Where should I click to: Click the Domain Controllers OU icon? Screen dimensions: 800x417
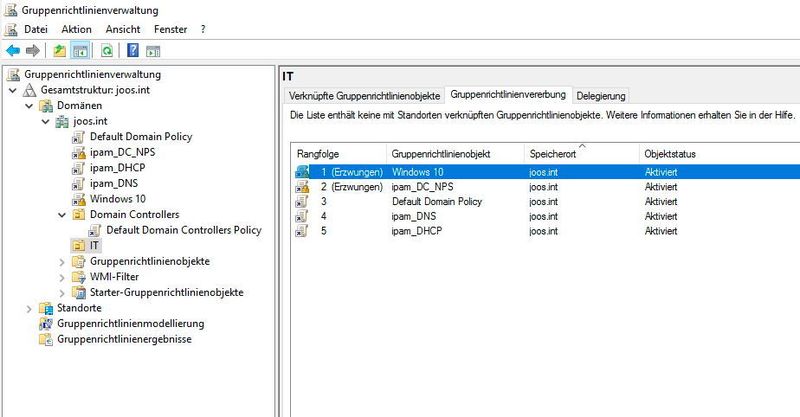79,215
